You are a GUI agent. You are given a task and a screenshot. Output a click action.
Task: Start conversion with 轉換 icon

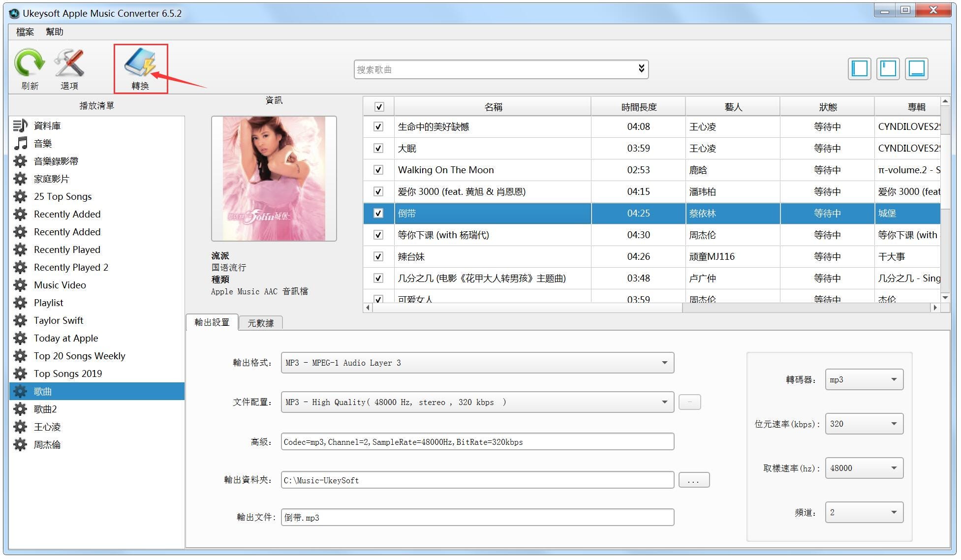(140, 63)
